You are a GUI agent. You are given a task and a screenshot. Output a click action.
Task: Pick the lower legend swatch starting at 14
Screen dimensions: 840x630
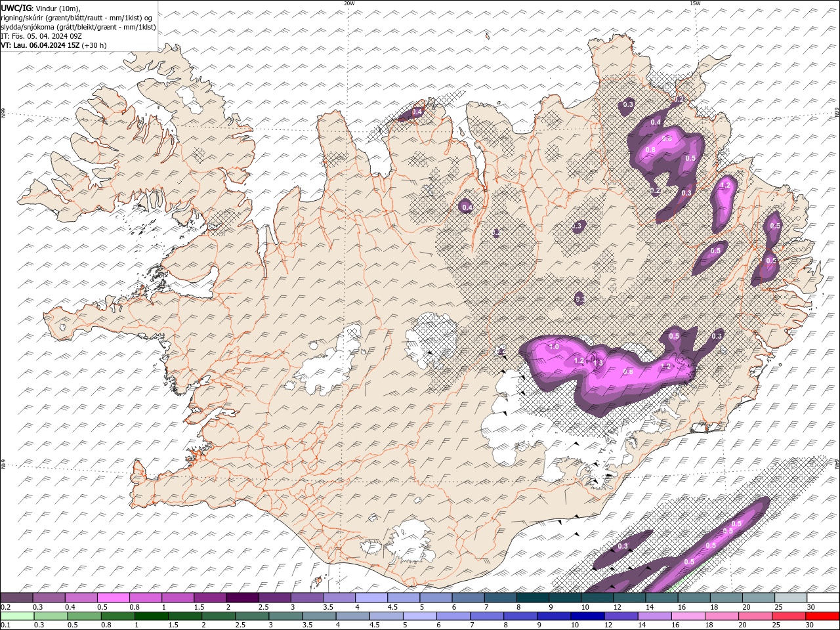tap(654, 616)
